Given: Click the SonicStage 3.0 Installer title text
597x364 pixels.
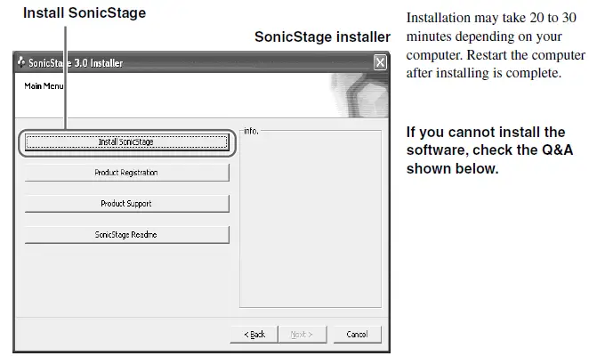Looking at the screenshot, I should pos(76,63).
